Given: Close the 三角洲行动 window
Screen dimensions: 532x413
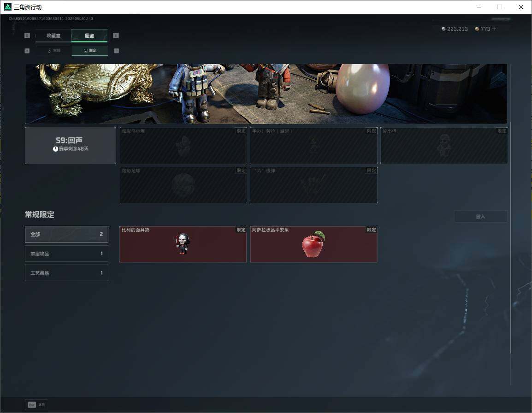Looking at the screenshot, I should point(521,7).
